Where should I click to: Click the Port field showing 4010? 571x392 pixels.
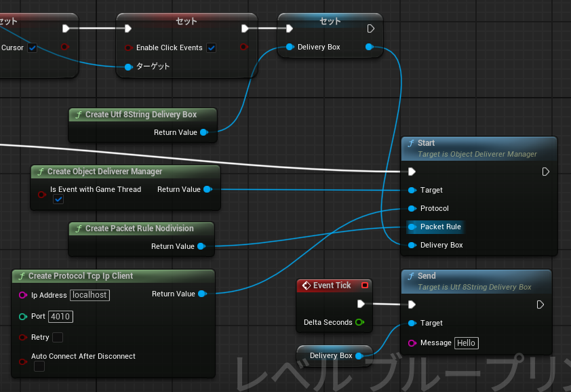tap(60, 316)
